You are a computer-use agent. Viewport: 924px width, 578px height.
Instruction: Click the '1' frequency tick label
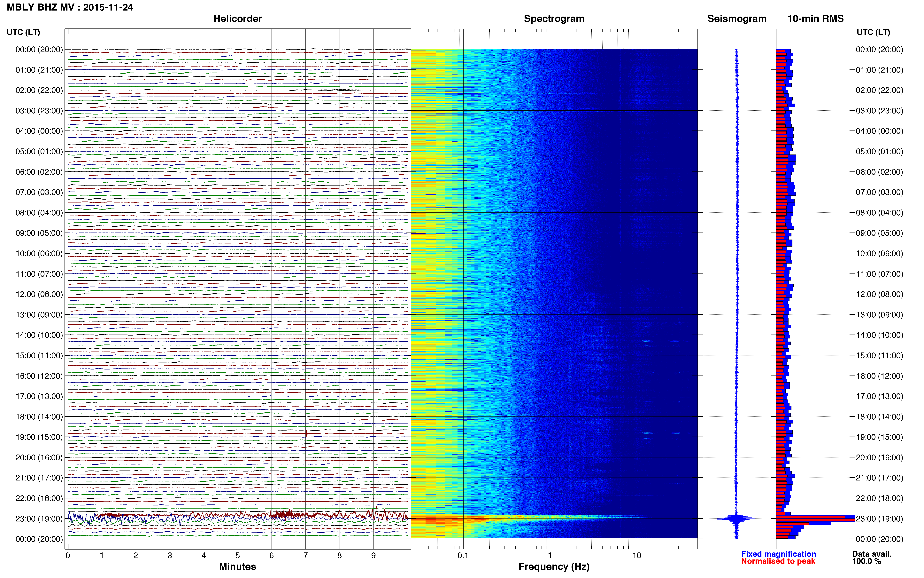[x=550, y=555]
